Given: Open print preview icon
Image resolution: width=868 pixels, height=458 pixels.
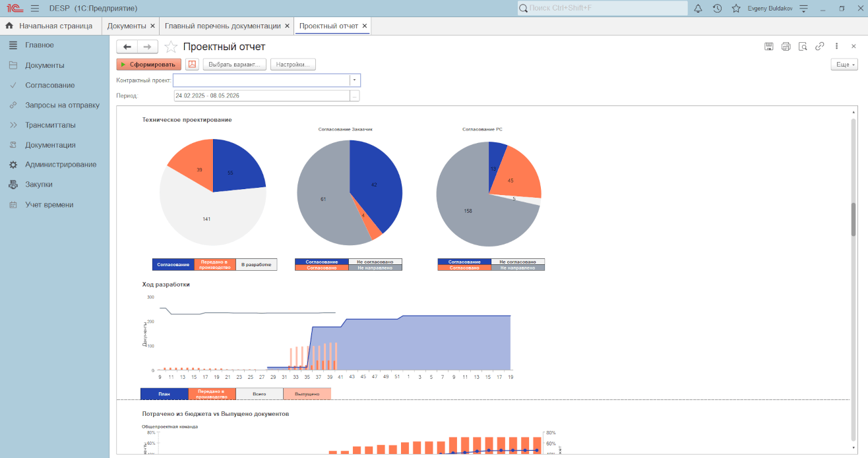Looking at the screenshot, I should pos(803,46).
